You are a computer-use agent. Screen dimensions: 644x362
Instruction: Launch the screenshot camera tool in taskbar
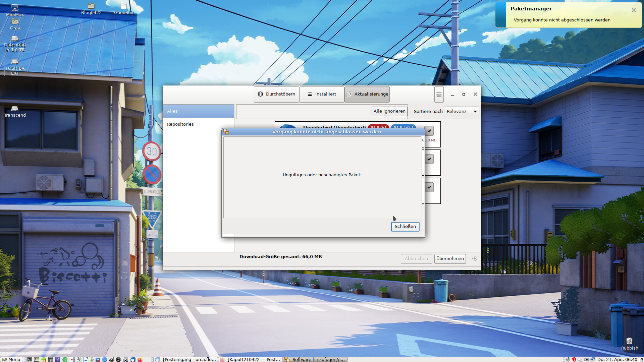coord(125,359)
